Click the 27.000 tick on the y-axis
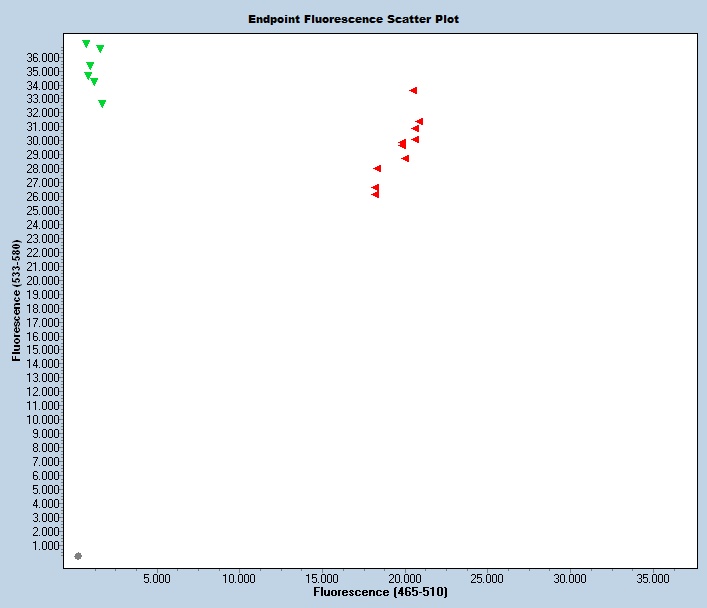Image resolution: width=707 pixels, height=608 pixels. click(44, 183)
